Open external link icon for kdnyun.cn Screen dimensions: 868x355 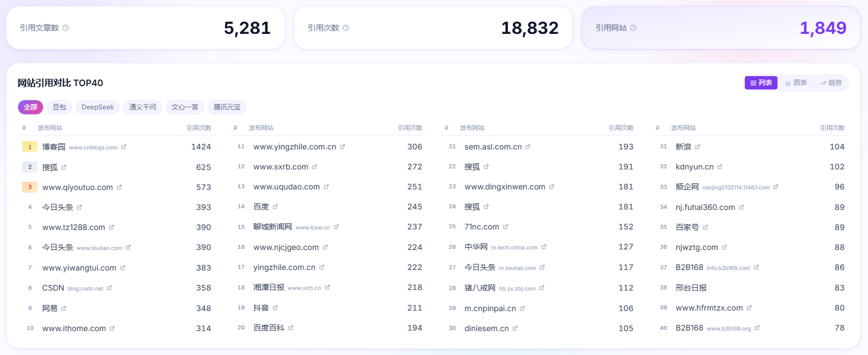(720, 167)
